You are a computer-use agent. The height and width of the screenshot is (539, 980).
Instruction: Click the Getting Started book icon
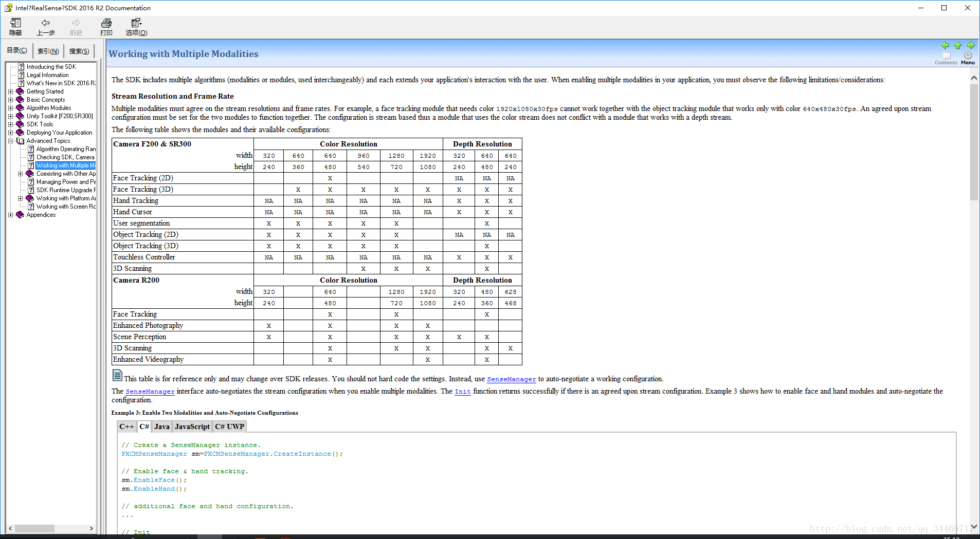point(20,91)
